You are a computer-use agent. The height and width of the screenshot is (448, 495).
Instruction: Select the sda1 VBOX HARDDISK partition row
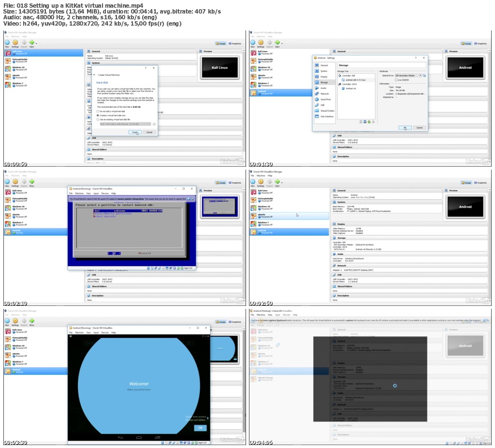tap(128, 211)
